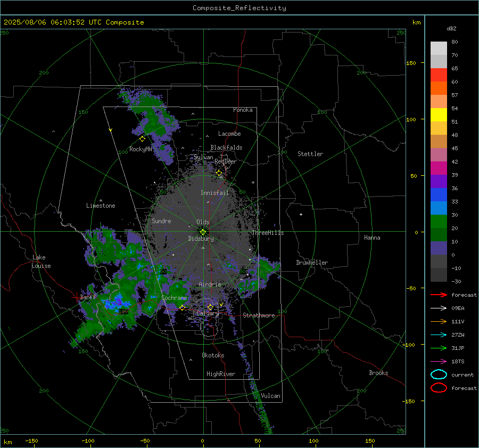Click the dBZ legend heading
Screen dimensions: 479x448
(451, 28)
